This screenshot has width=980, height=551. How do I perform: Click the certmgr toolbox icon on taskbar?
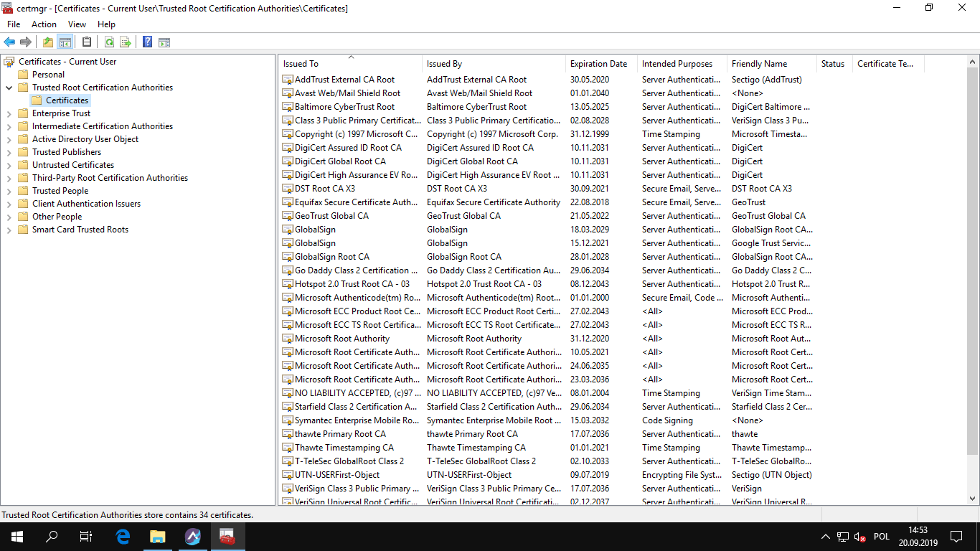tap(227, 536)
